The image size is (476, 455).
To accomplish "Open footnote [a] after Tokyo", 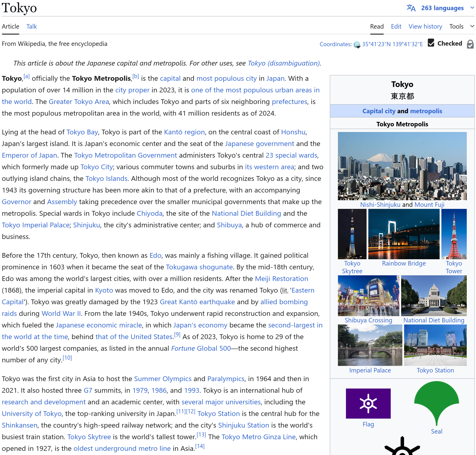I will tap(27, 76).
